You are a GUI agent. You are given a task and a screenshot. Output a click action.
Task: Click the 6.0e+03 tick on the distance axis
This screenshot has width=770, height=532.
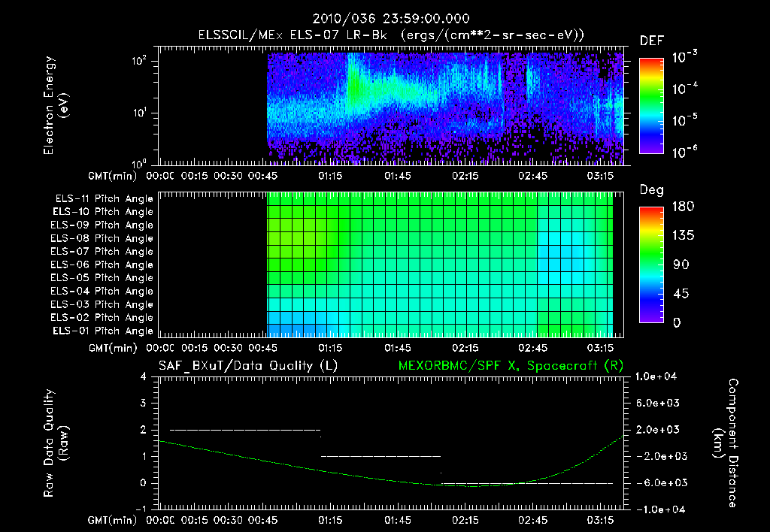click(658, 403)
